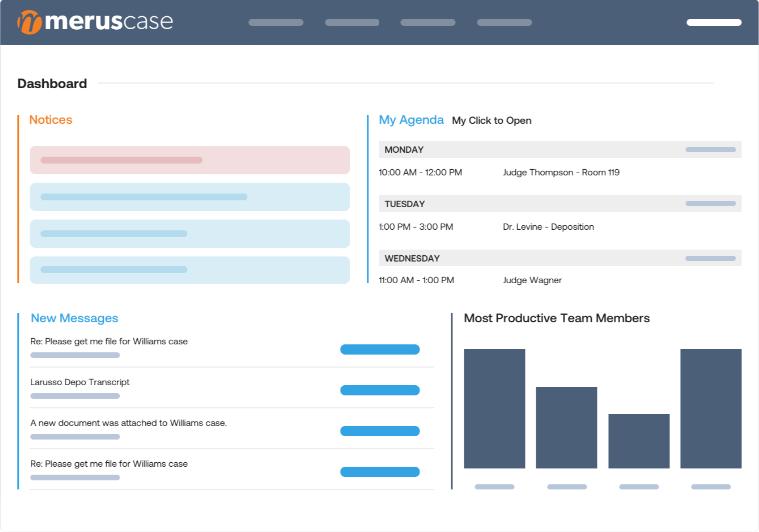Click blue button next to Larusso Depo Transcript
The height and width of the screenshot is (532, 759).
pyautogui.click(x=379, y=390)
